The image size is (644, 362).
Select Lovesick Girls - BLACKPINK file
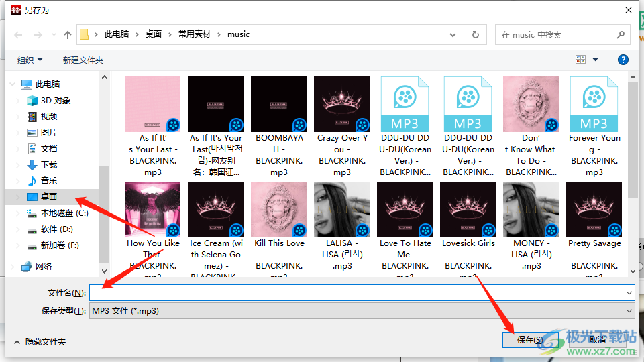click(x=468, y=228)
